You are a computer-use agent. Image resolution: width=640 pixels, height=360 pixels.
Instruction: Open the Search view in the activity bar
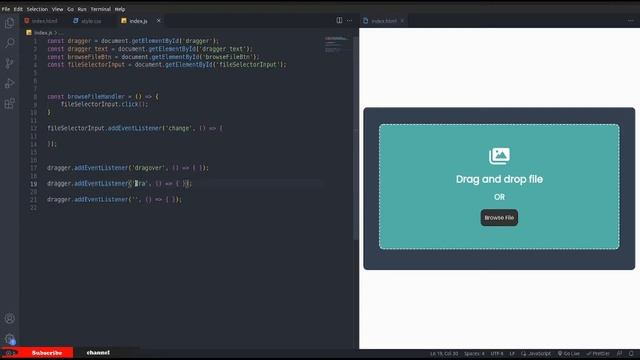tap(9, 43)
